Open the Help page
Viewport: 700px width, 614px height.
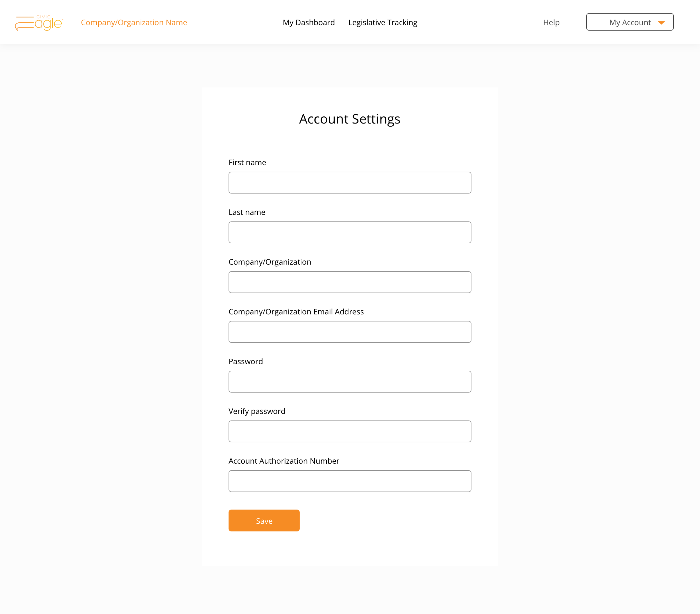coord(551,23)
